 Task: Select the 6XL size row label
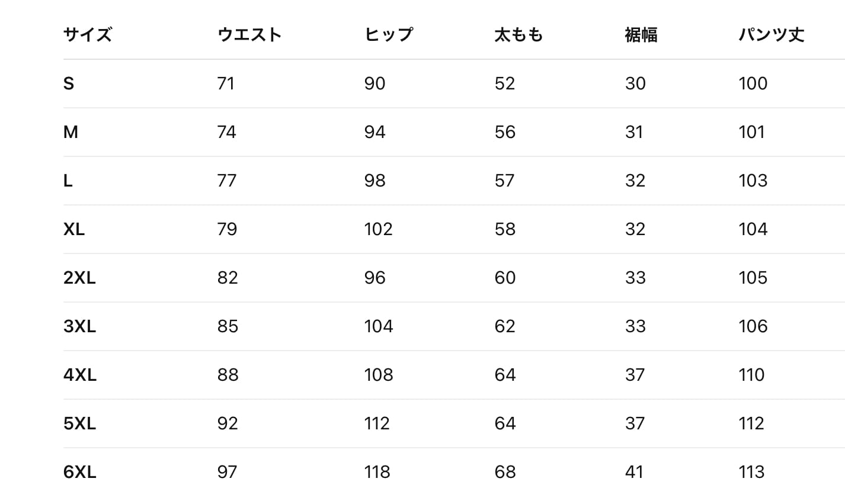click(x=80, y=472)
